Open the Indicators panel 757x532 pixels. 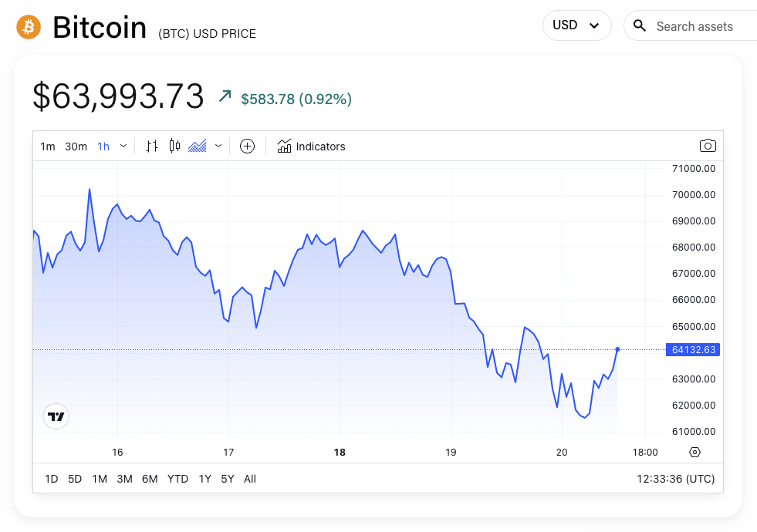311,146
